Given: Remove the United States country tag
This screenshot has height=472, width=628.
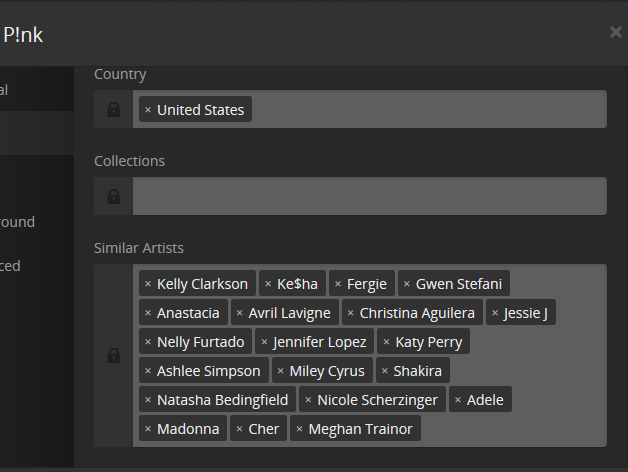Looking at the screenshot, I should pos(148,110).
